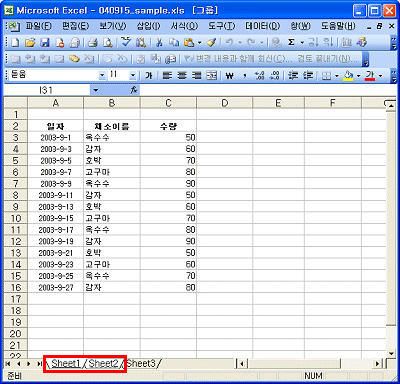Click the Insert Hyperlink icon
The image size is (400, 384).
(x=276, y=42)
